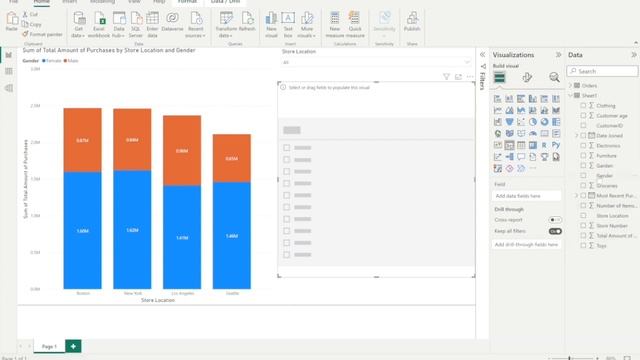Viewport: 640px width, 360px height.
Task: Click the Search box in Data pane
Action: point(602,71)
